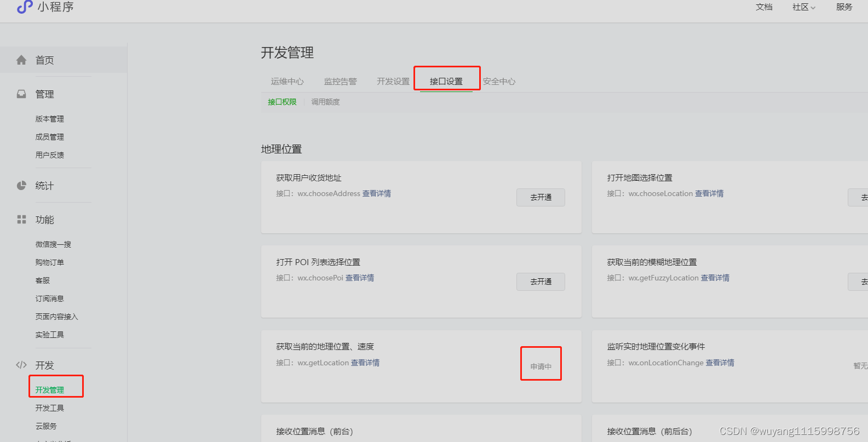This screenshot has width=868, height=442.
Task: Open 订阅消息 in the sidebar
Action: 50,299
